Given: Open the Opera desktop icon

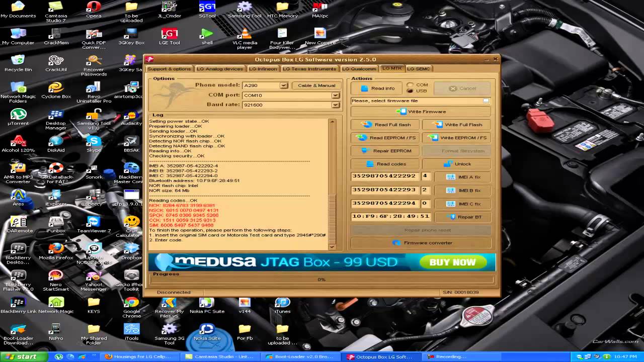Looking at the screenshot, I should pyautogui.click(x=94, y=10).
